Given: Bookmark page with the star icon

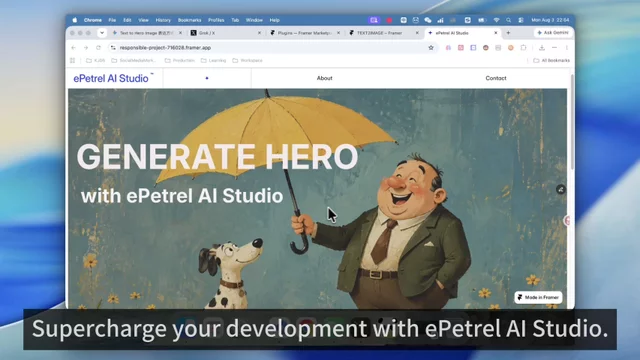Looking at the screenshot, I should tap(431, 48).
